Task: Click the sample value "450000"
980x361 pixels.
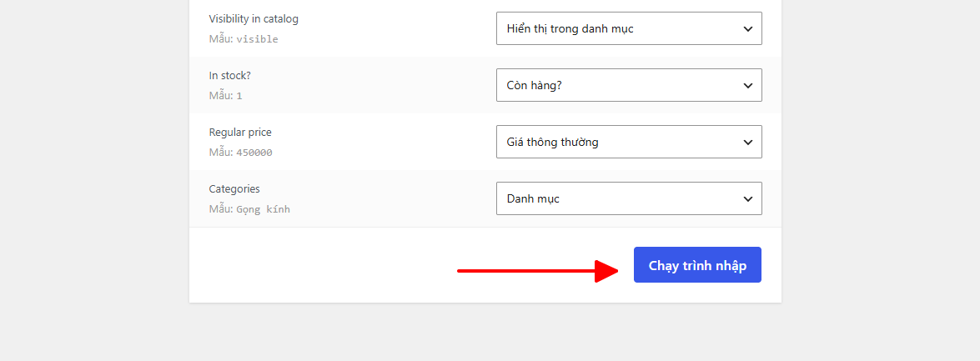Action: click(254, 153)
